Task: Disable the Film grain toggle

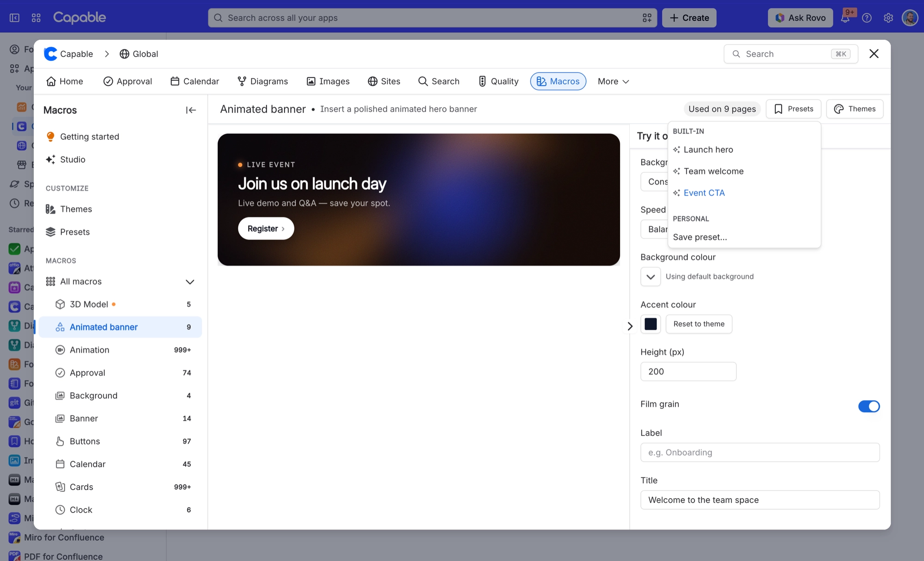Action: 869,406
